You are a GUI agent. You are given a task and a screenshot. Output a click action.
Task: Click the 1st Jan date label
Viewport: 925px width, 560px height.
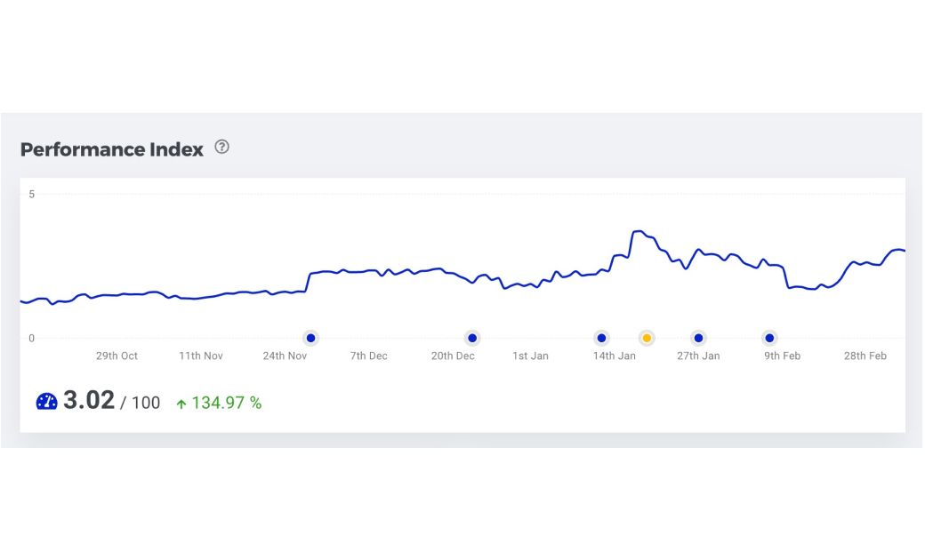coord(530,356)
